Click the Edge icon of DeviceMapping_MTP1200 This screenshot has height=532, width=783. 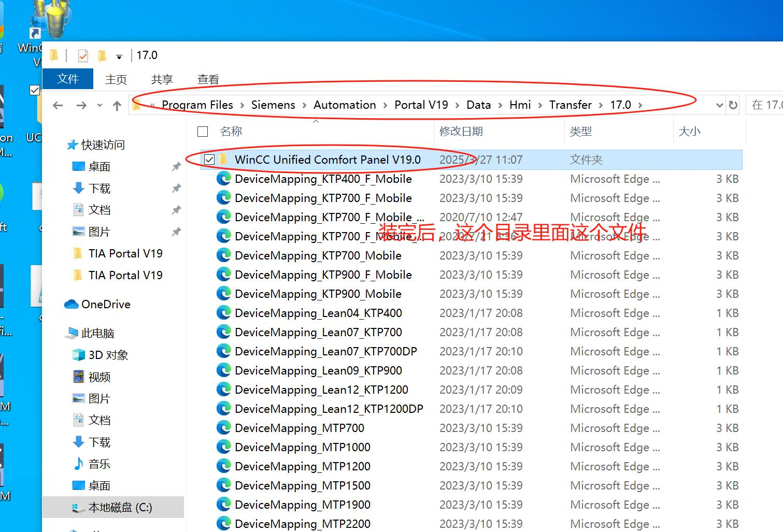click(x=224, y=467)
